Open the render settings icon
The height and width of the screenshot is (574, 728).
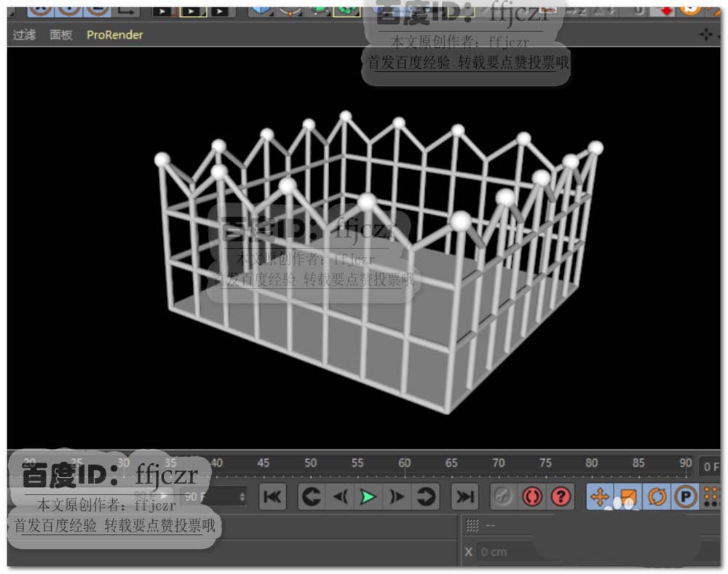coord(221,12)
